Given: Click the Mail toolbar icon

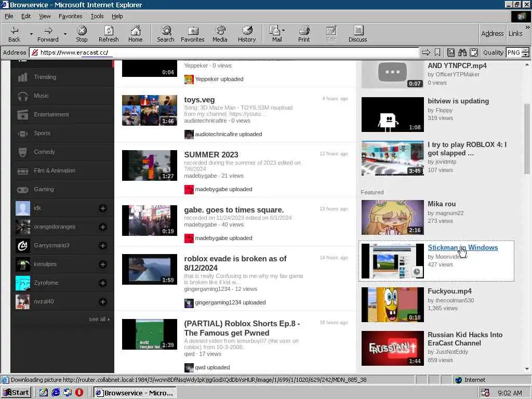Looking at the screenshot, I should click(275, 34).
